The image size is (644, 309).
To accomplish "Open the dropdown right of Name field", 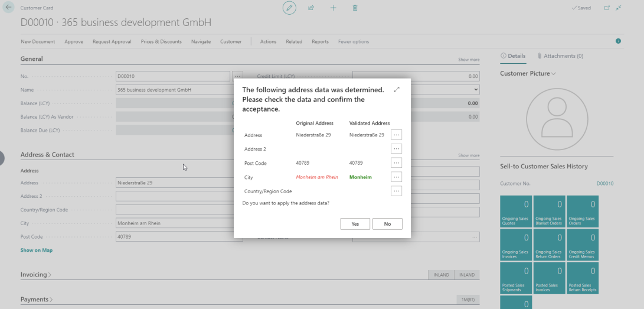I will (x=476, y=90).
